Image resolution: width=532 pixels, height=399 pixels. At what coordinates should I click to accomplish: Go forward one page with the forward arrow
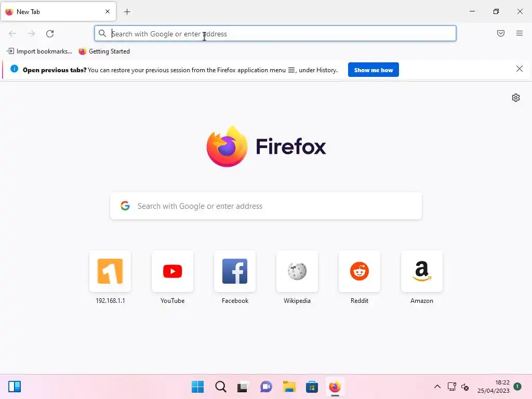point(31,34)
